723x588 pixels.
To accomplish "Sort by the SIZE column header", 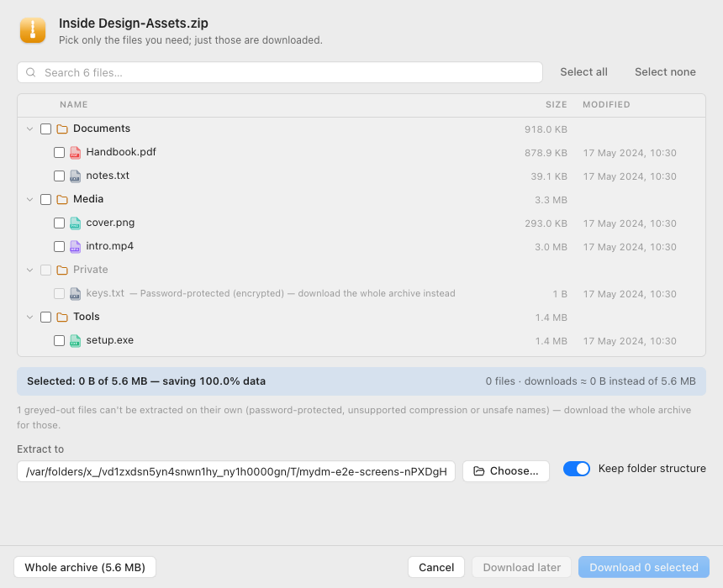I will click(x=556, y=105).
